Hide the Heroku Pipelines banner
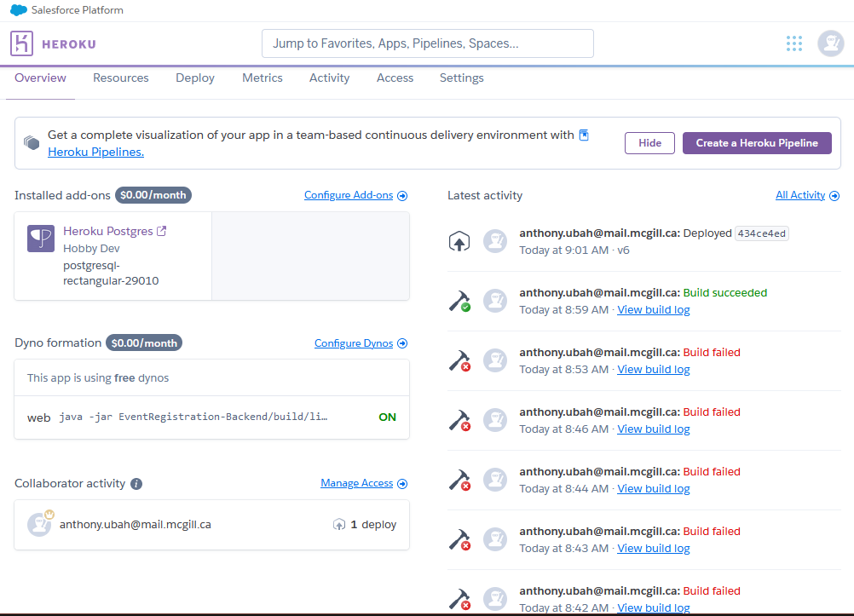This screenshot has width=854, height=616. click(649, 143)
